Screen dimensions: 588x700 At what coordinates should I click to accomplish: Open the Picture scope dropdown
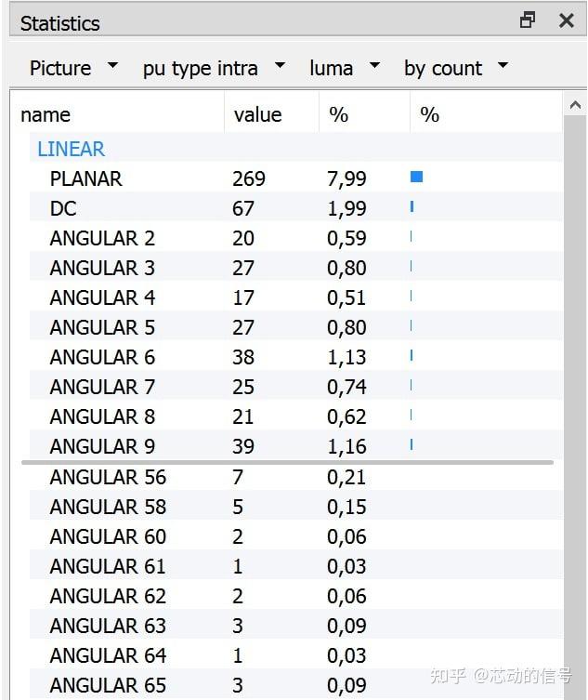[73, 68]
